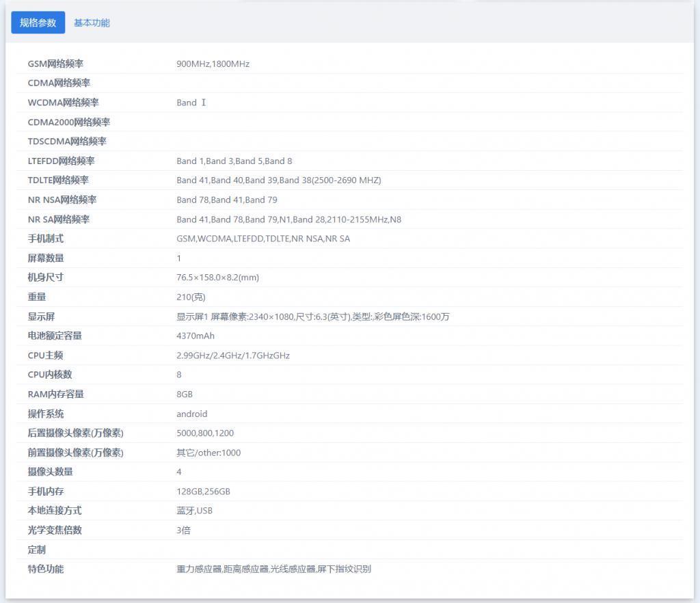Click the WCDMA Band Ⅰ value
This screenshot has width=700, height=603.
[x=190, y=103]
